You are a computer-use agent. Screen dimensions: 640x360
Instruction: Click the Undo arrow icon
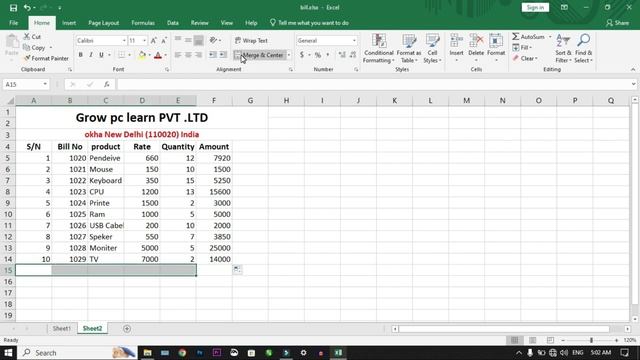27,8
